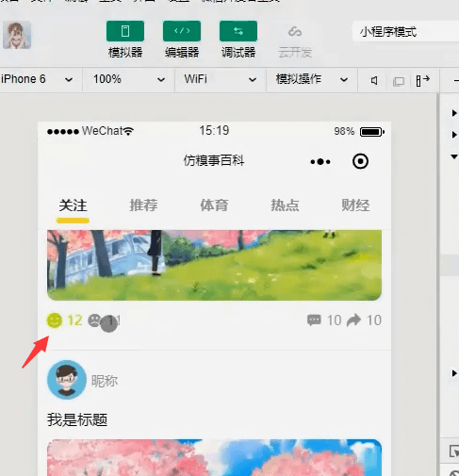Open the iPhone 6 device dropdown
Viewport: 459px width, 476px height.
(x=37, y=79)
